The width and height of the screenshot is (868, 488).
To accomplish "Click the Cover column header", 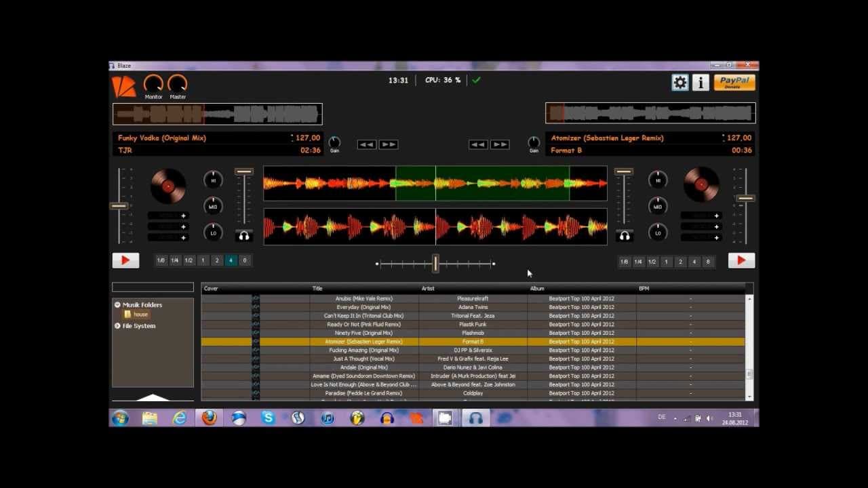I will tap(211, 289).
